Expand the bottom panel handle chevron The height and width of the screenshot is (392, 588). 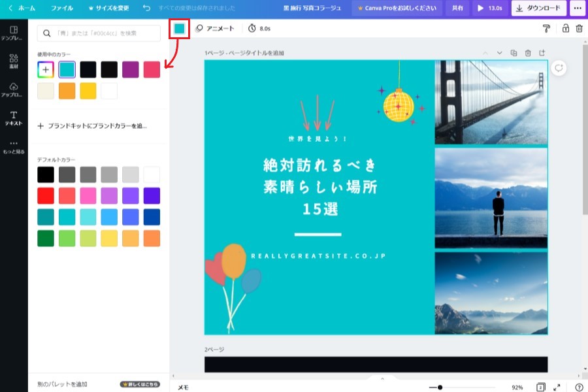click(382, 378)
